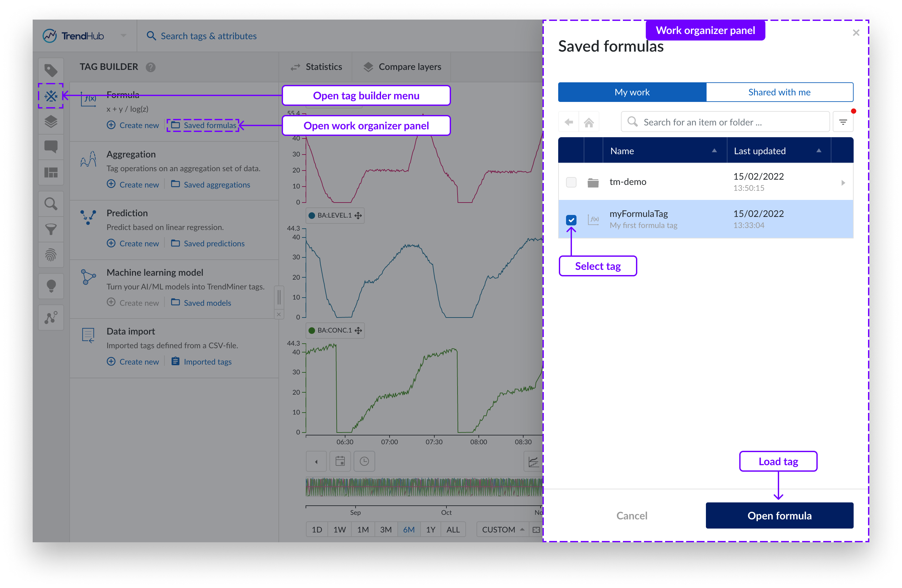902x588 pixels.
Task: Open the calendar date picker icon
Action: point(340,462)
